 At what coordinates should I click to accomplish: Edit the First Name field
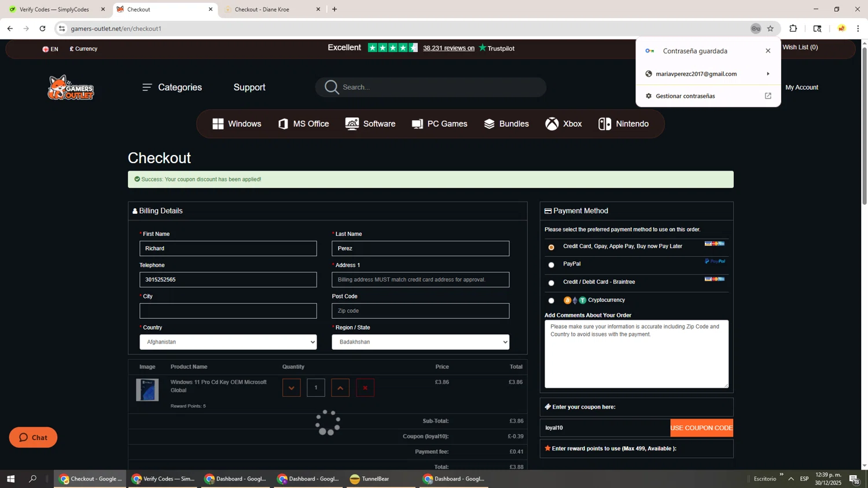(228, 249)
